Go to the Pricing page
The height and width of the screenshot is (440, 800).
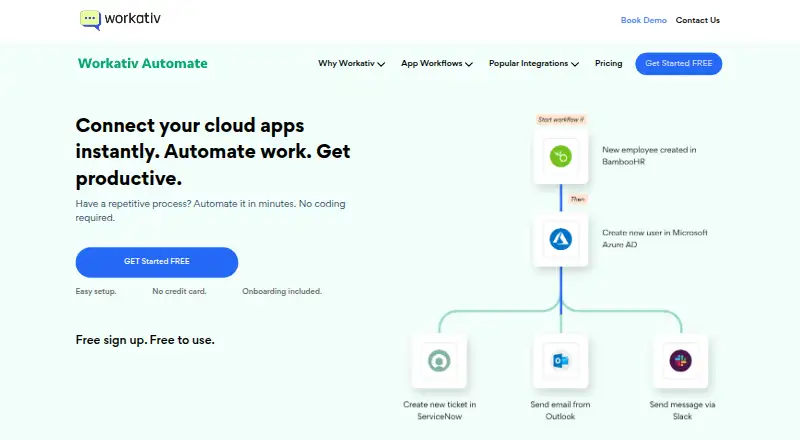click(x=609, y=63)
